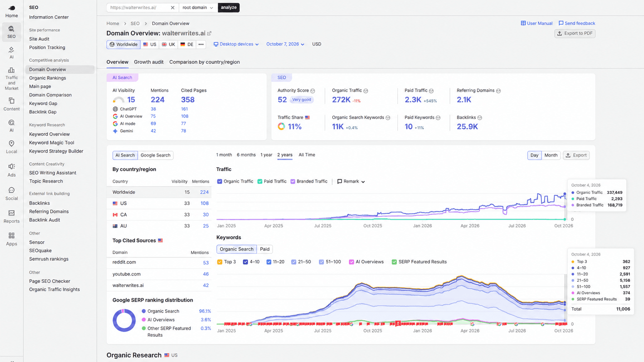This screenshot has width=644, height=362.
Task: Select Google Search tab
Action: [155, 155]
